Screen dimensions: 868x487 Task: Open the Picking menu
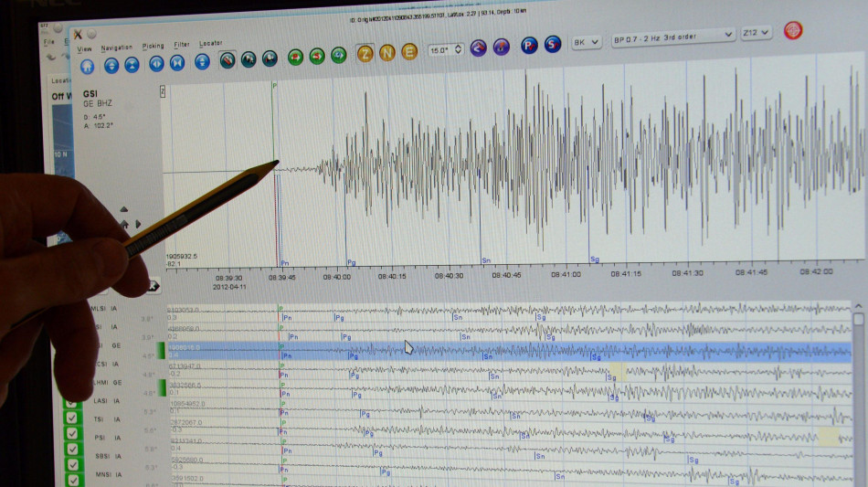pyautogui.click(x=153, y=46)
